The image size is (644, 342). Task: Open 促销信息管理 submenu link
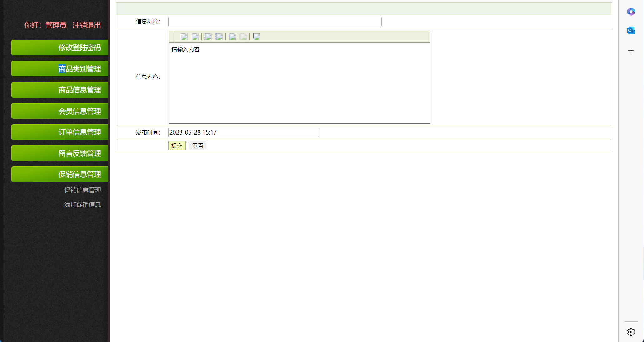[x=82, y=190]
